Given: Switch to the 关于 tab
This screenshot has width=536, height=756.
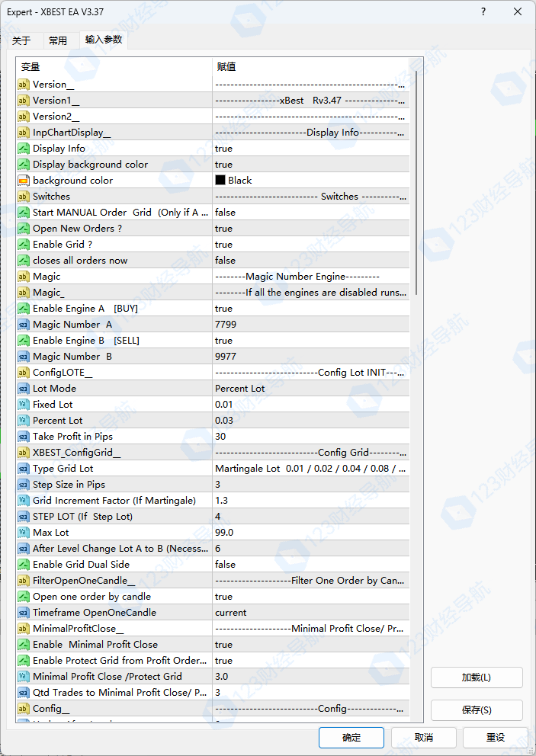Looking at the screenshot, I should click(x=21, y=41).
